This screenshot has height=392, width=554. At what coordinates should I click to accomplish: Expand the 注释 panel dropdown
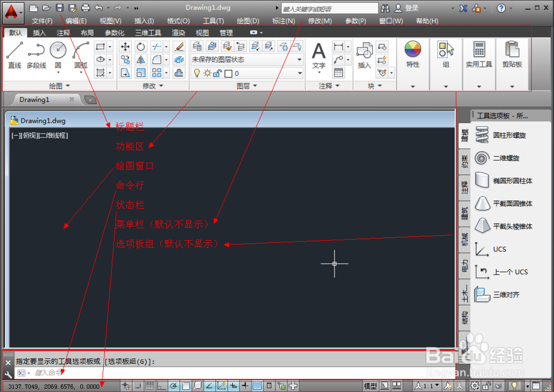[329, 86]
